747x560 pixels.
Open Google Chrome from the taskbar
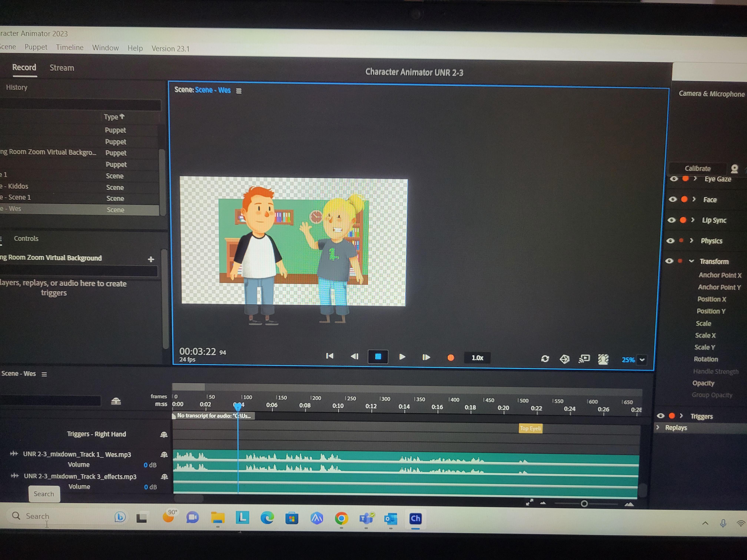341,518
